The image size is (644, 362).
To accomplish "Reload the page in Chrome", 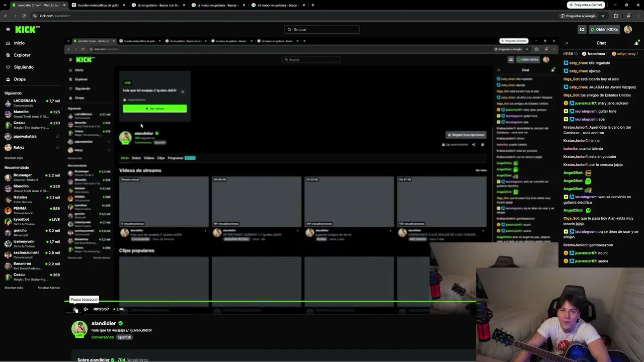I will pos(24,16).
